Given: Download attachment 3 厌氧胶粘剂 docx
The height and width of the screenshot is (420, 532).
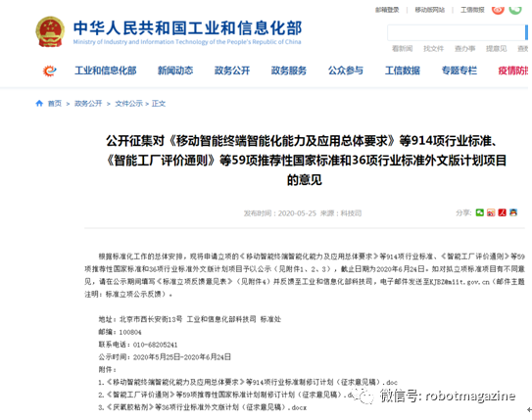Looking at the screenshot, I should (203, 407).
